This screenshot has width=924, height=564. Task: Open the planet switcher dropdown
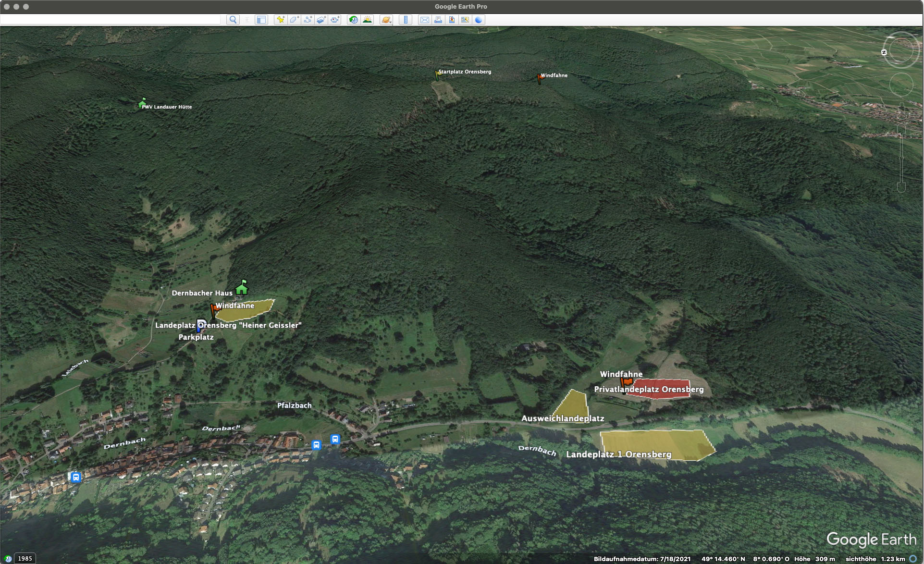coord(386,20)
